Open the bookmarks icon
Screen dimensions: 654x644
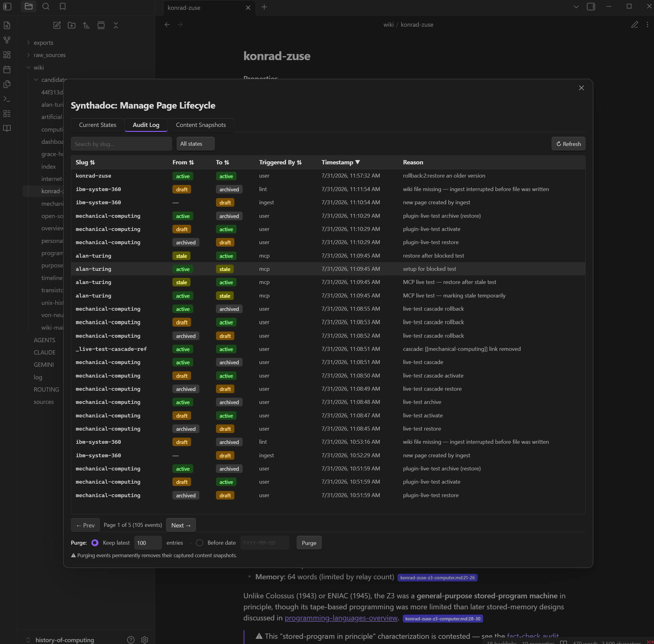point(63,6)
